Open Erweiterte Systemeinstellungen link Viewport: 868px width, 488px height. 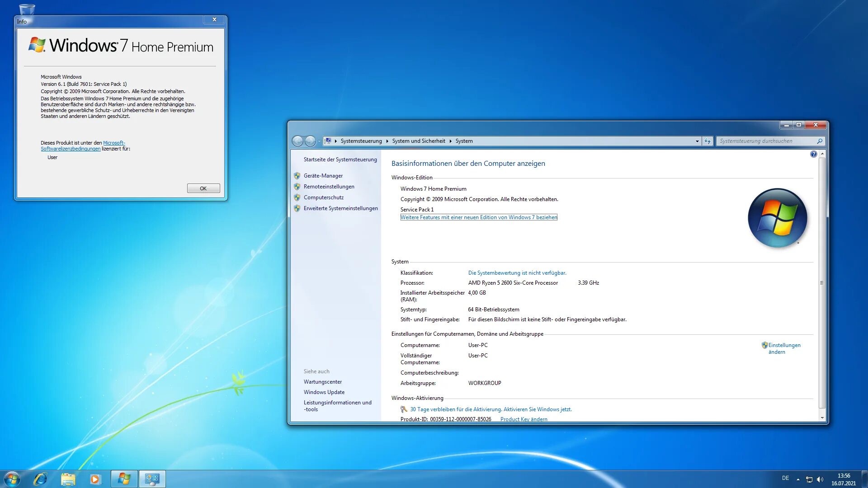[x=341, y=208]
